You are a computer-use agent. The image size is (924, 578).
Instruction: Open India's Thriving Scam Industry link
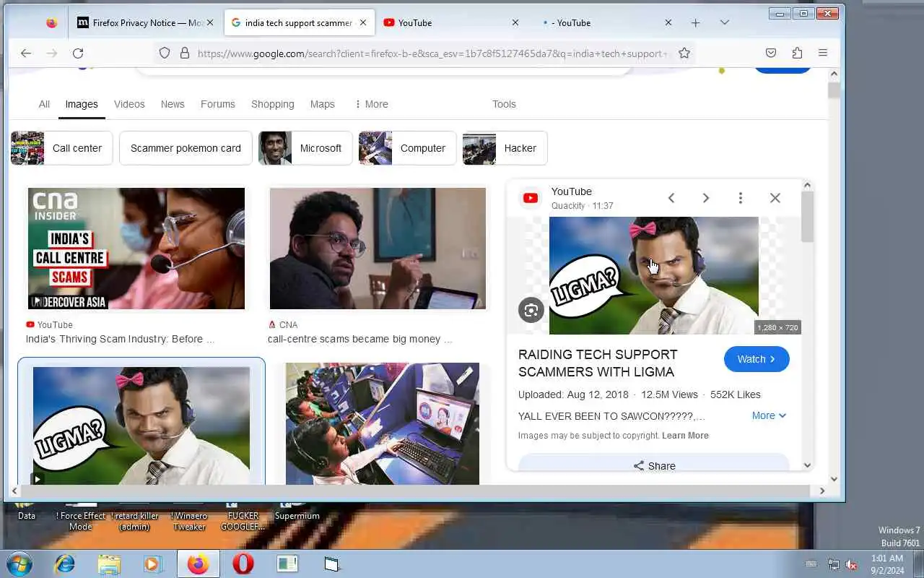[120, 339]
